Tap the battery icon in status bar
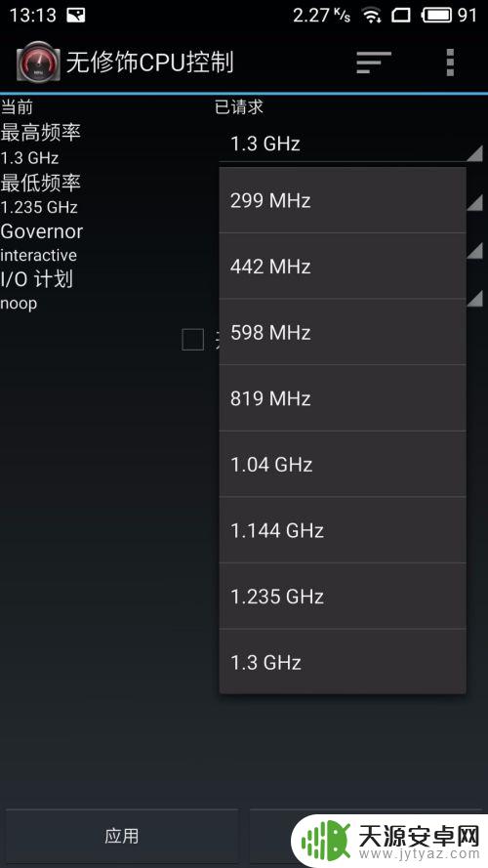The width and height of the screenshot is (488, 868). click(x=437, y=15)
